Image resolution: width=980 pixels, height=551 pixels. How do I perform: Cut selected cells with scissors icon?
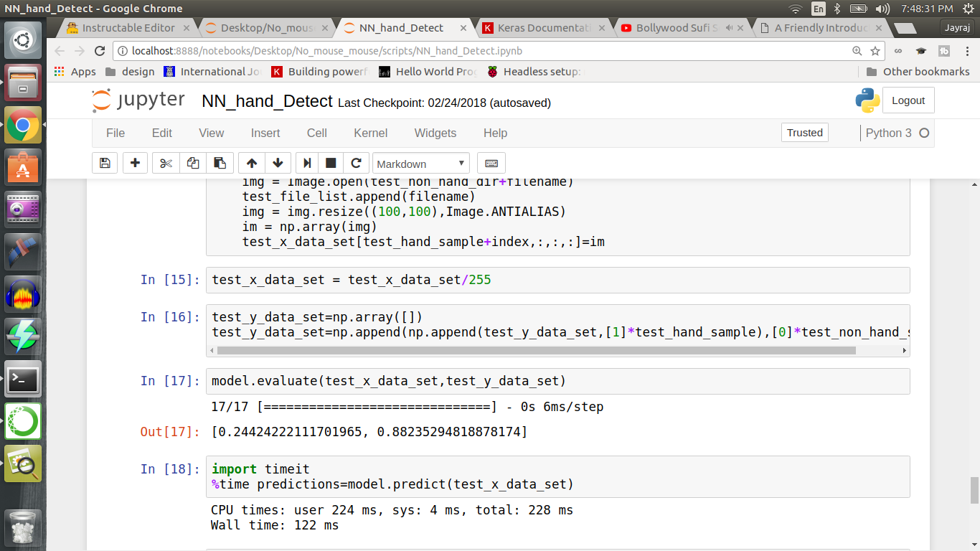(166, 163)
